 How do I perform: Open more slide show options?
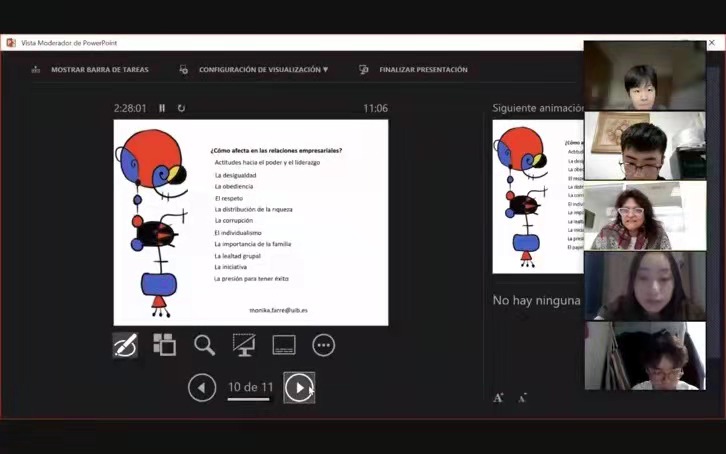(x=324, y=345)
